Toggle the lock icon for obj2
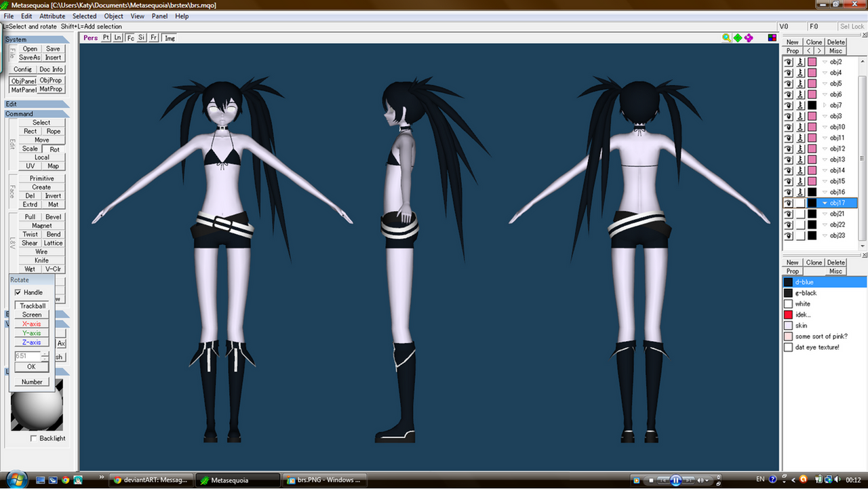 tap(800, 62)
